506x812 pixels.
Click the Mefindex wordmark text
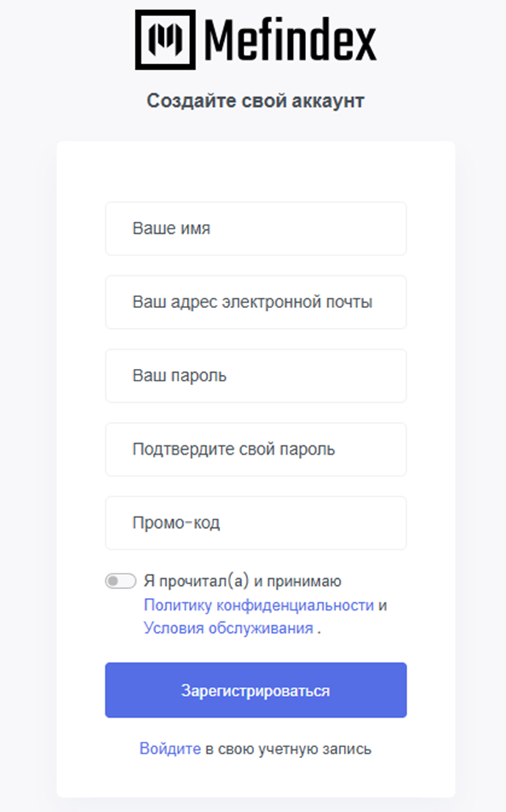pos(290,39)
